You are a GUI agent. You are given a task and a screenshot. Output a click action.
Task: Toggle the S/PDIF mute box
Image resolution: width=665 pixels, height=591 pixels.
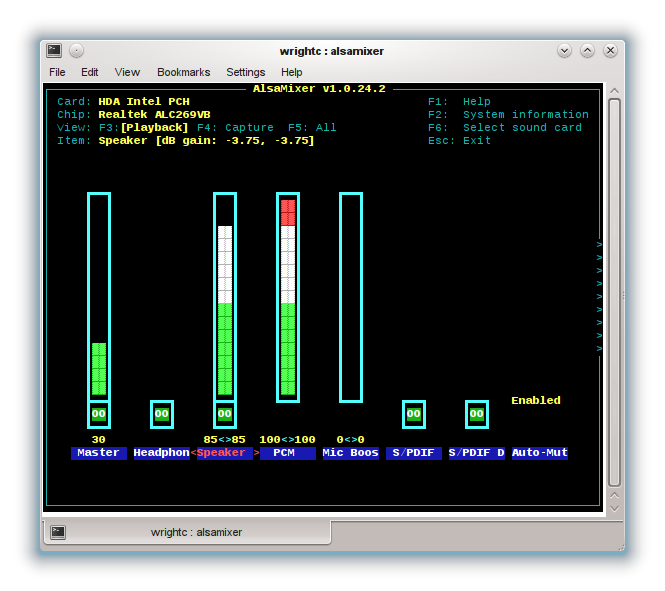tap(413, 414)
